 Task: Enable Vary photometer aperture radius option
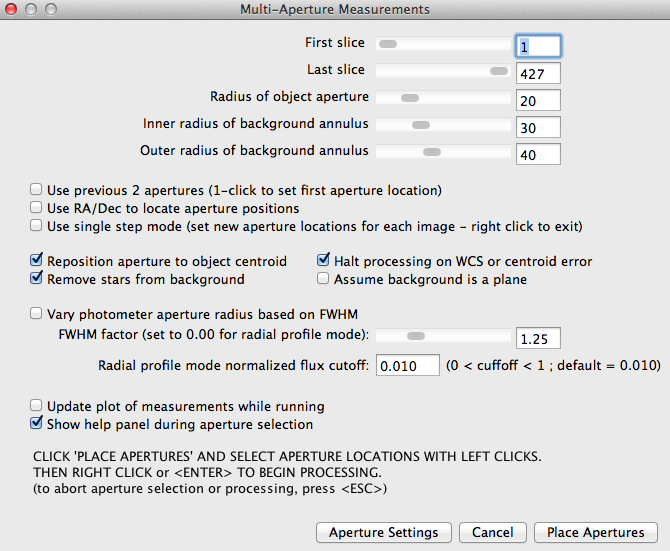point(37,313)
